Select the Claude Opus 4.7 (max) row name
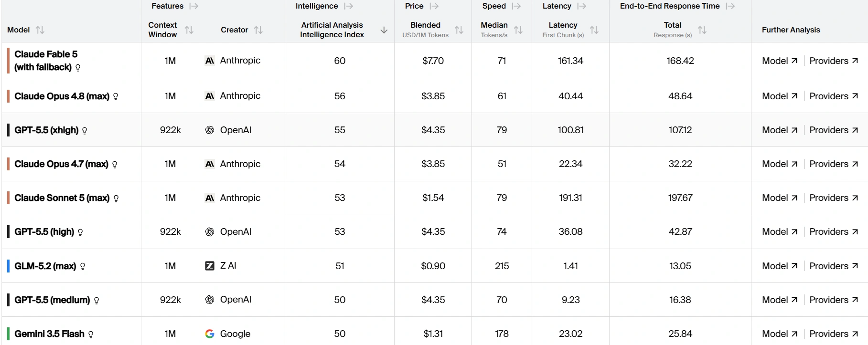Image resolution: width=868 pixels, height=345 pixels. pos(61,164)
